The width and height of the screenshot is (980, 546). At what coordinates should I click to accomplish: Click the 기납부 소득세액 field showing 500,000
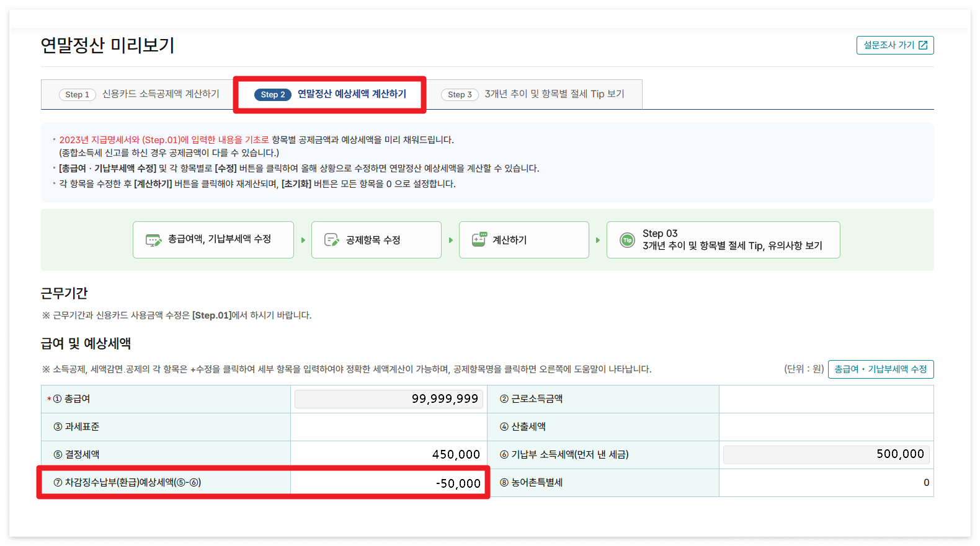click(x=826, y=454)
